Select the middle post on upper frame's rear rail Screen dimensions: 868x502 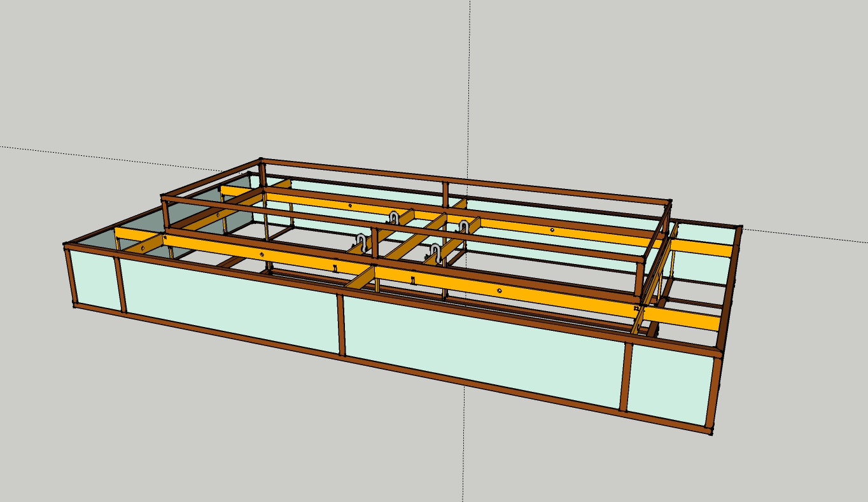pyautogui.click(x=445, y=190)
